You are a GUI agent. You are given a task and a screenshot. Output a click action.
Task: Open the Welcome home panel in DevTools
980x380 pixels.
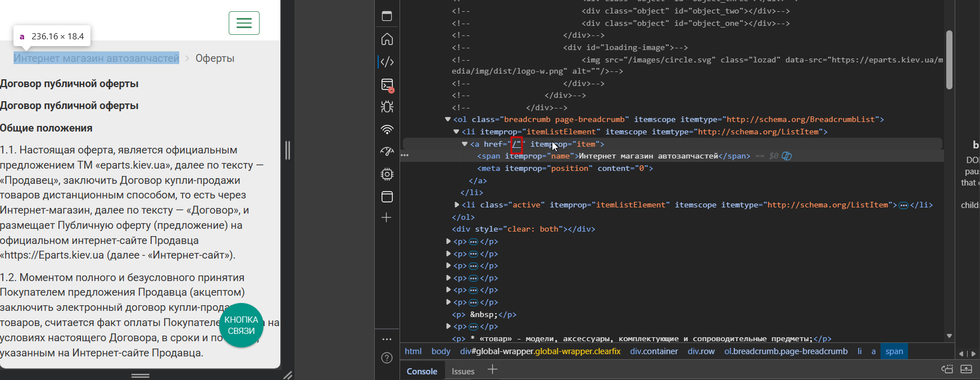pyautogui.click(x=387, y=39)
